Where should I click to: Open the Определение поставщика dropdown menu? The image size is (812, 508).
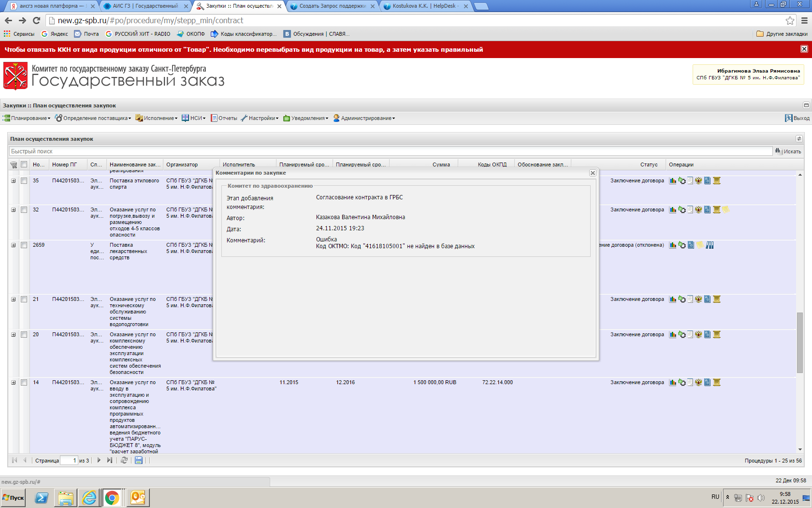click(x=93, y=118)
